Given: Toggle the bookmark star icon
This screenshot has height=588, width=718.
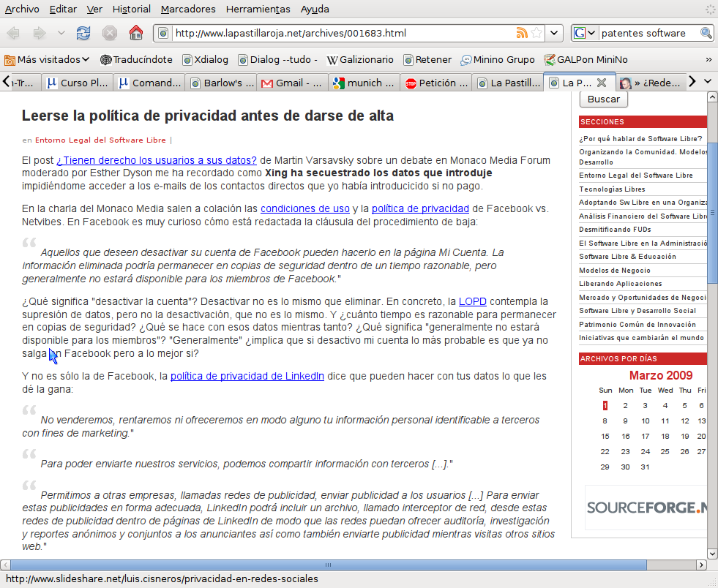Looking at the screenshot, I should pyautogui.click(x=536, y=33).
